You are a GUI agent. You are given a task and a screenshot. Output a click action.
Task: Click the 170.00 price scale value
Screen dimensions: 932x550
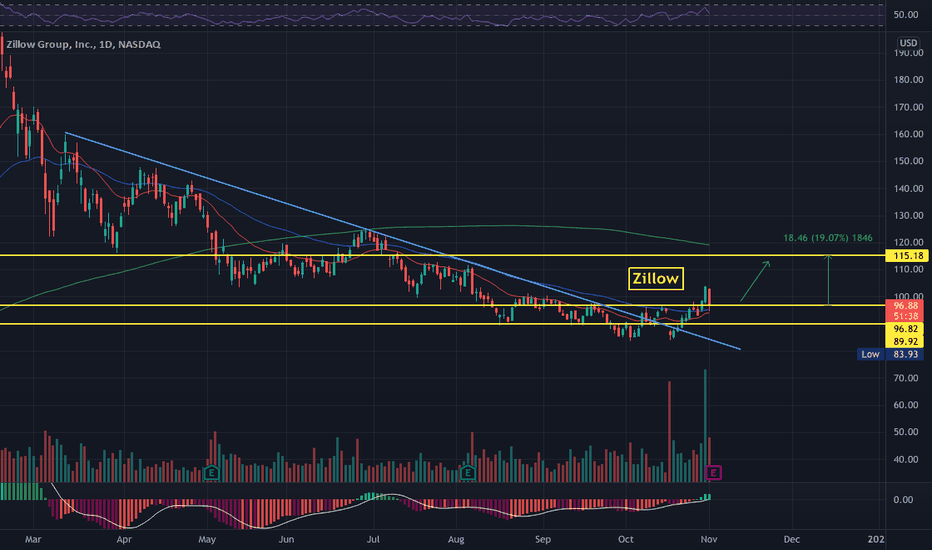pos(909,108)
